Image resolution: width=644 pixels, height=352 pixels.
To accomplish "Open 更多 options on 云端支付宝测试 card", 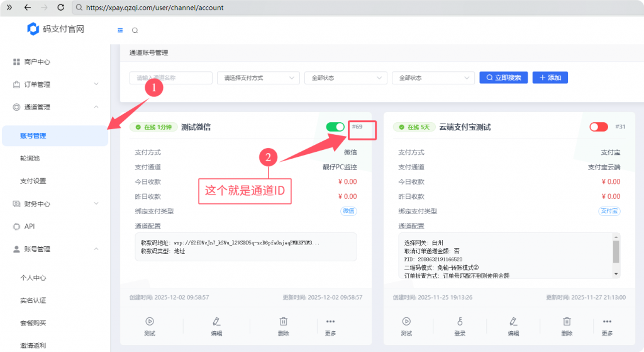I will click(x=607, y=327).
